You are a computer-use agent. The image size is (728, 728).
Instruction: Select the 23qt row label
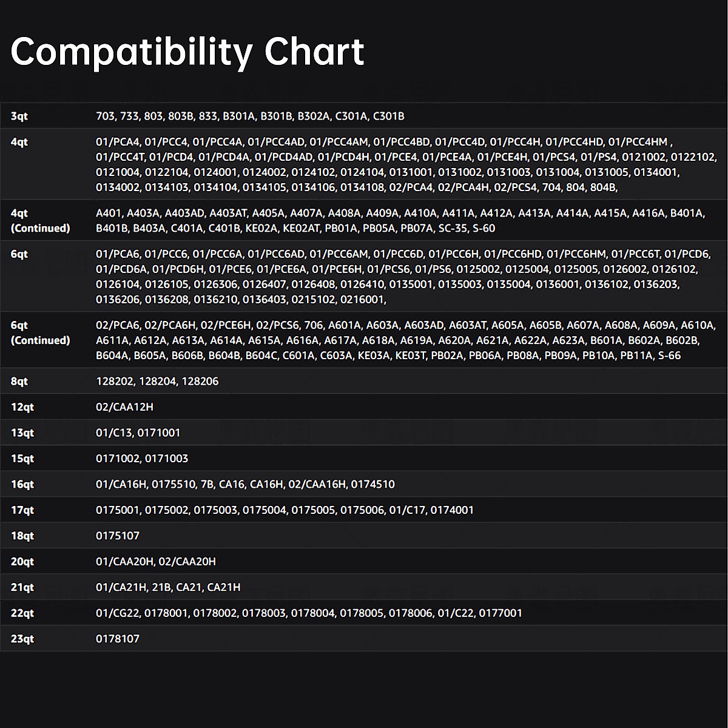pos(22,639)
